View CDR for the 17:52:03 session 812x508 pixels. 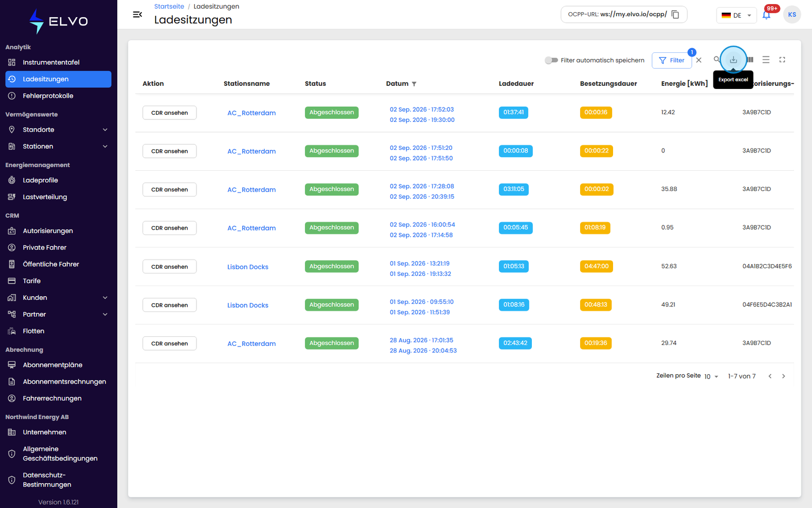click(170, 113)
